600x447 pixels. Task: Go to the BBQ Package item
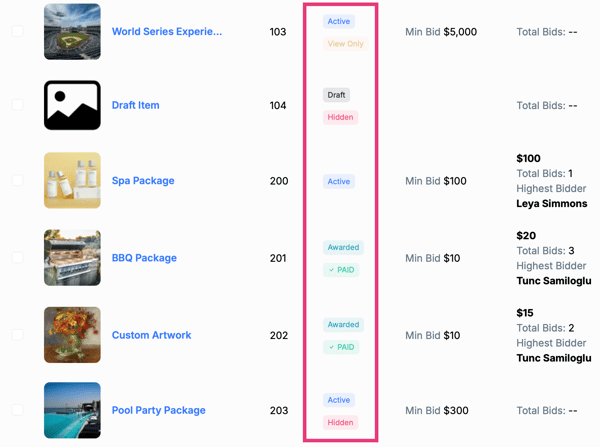click(x=144, y=258)
